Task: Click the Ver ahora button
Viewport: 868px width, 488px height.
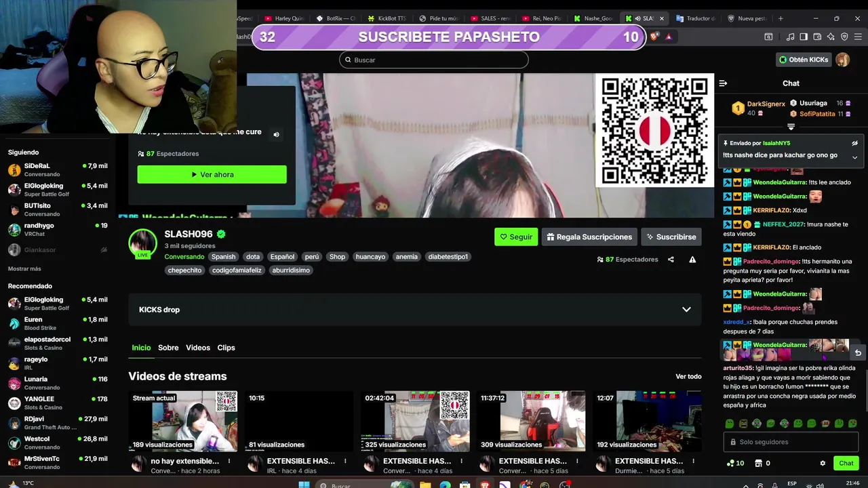Action: (212, 174)
